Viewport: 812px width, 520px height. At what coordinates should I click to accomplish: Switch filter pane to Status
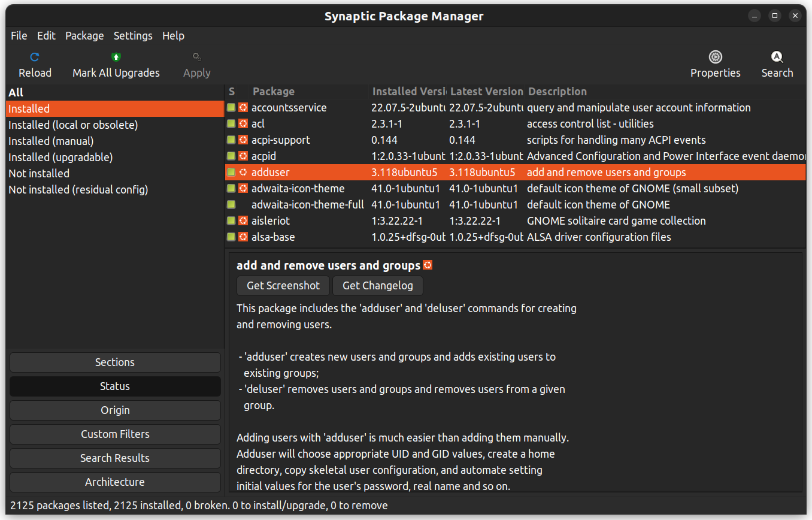pyautogui.click(x=115, y=386)
